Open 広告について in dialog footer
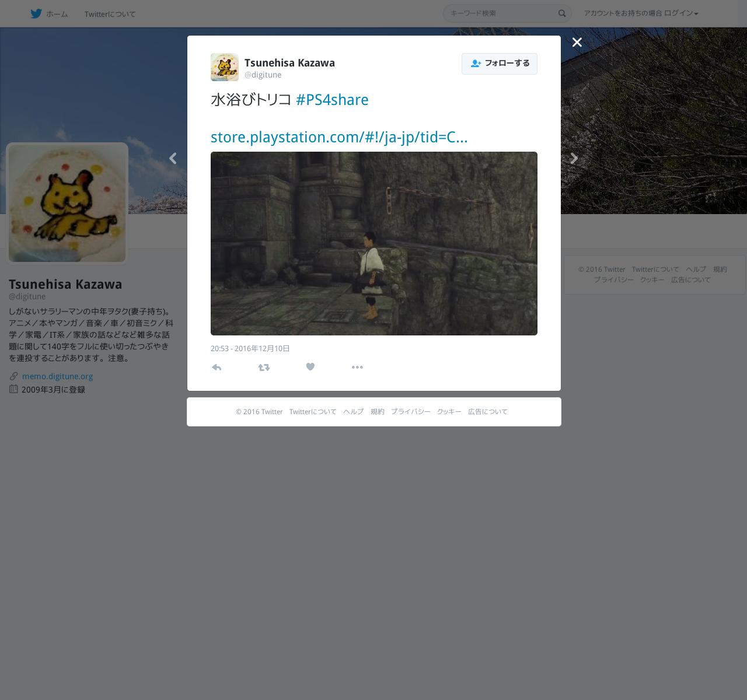747x700 pixels. (488, 411)
